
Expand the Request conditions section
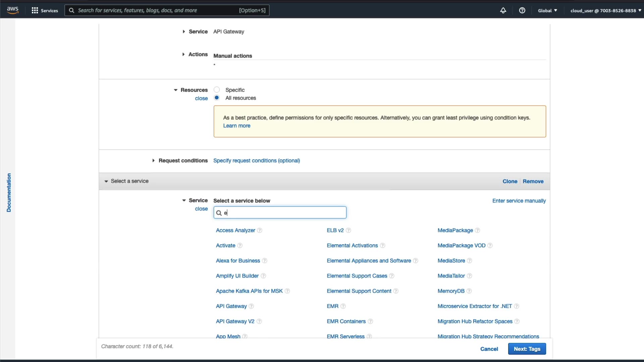point(153,161)
